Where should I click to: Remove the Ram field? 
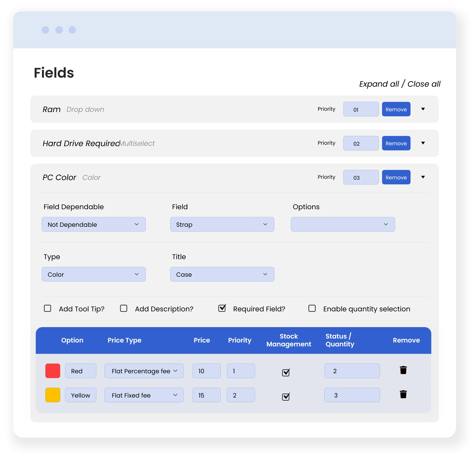(396, 109)
